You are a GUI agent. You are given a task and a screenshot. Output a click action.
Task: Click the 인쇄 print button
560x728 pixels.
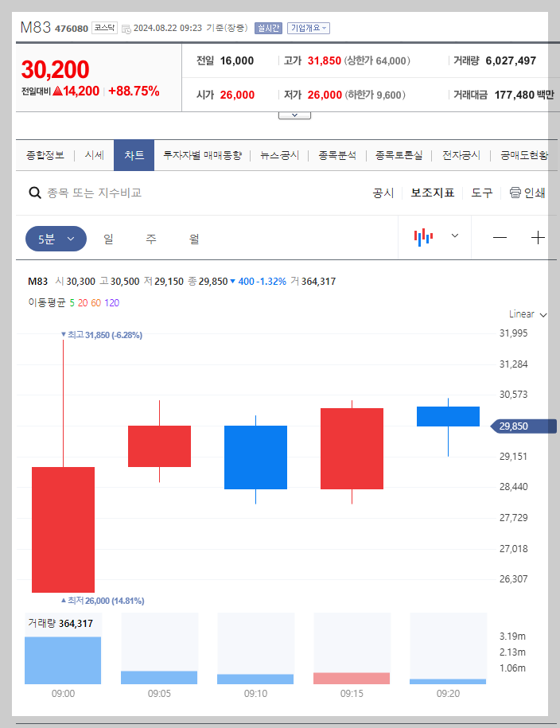(x=527, y=193)
